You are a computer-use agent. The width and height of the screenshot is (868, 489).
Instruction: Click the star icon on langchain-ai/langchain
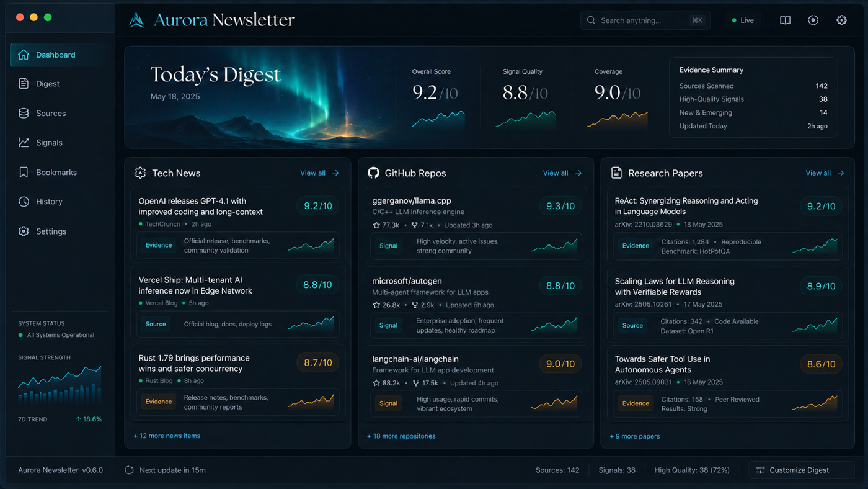coord(376,383)
